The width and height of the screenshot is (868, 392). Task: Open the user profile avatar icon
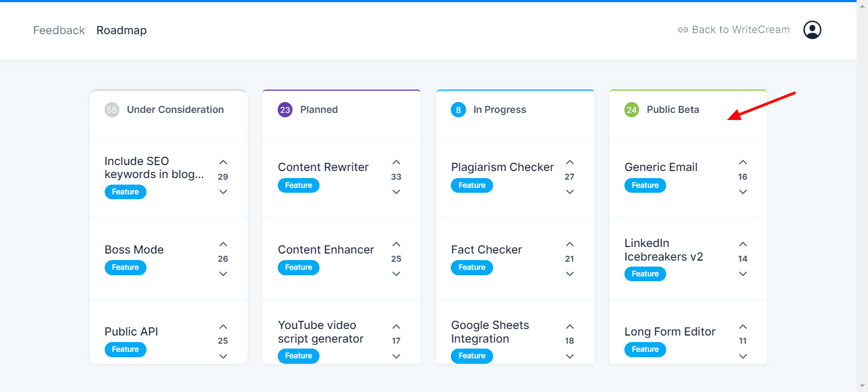click(812, 30)
